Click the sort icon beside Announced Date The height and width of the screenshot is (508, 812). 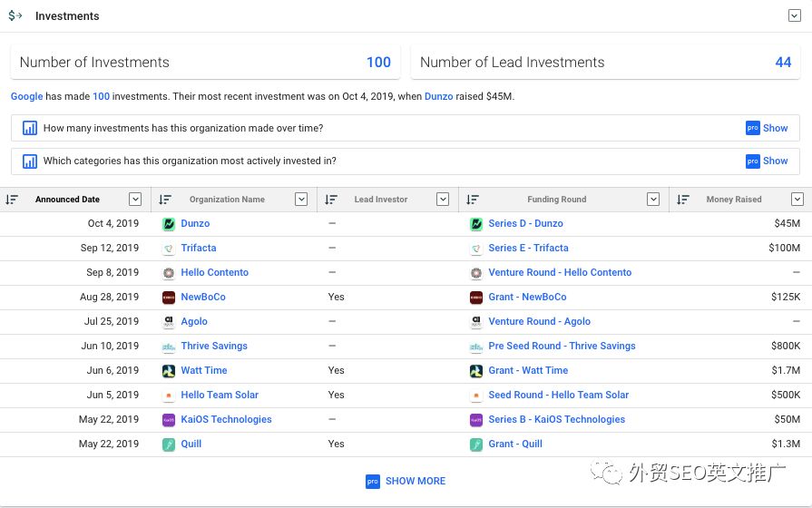coord(12,200)
